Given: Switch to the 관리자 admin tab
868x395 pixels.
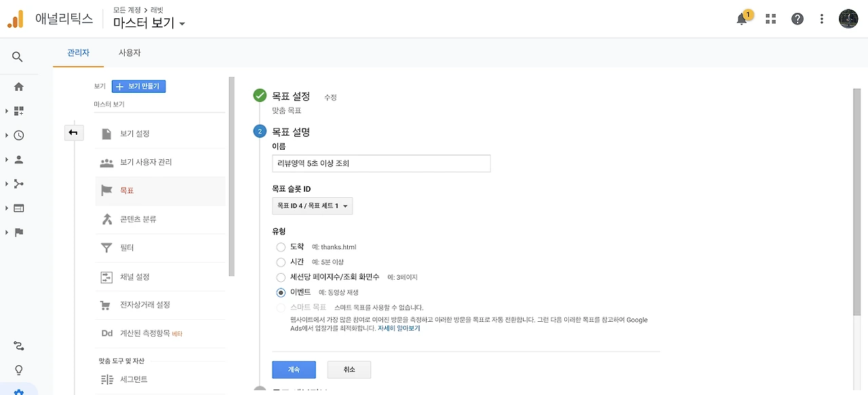Looking at the screenshot, I should coord(79,53).
